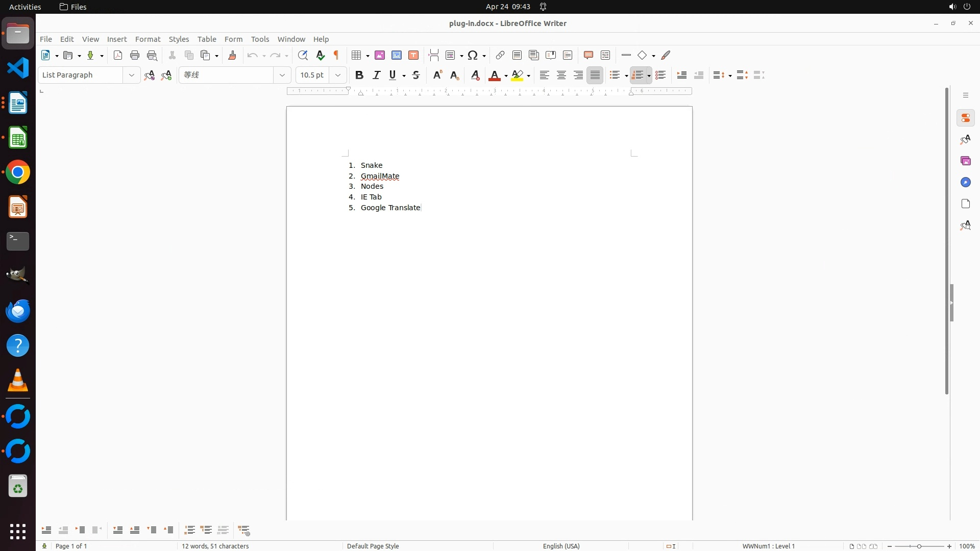
Task: Open the Format menu
Action: tap(148, 39)
